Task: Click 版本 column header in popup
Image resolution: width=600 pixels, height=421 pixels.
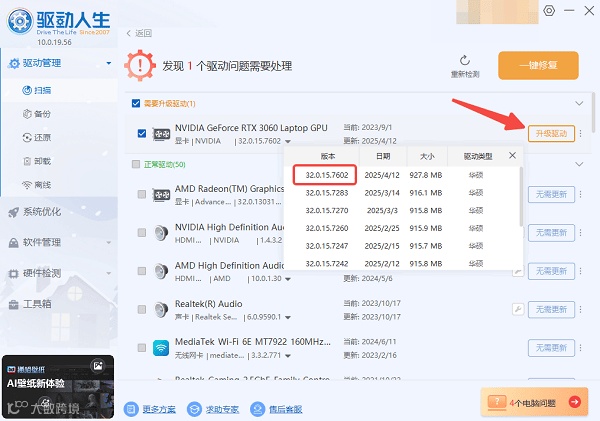Action: (x=328, y=156)
